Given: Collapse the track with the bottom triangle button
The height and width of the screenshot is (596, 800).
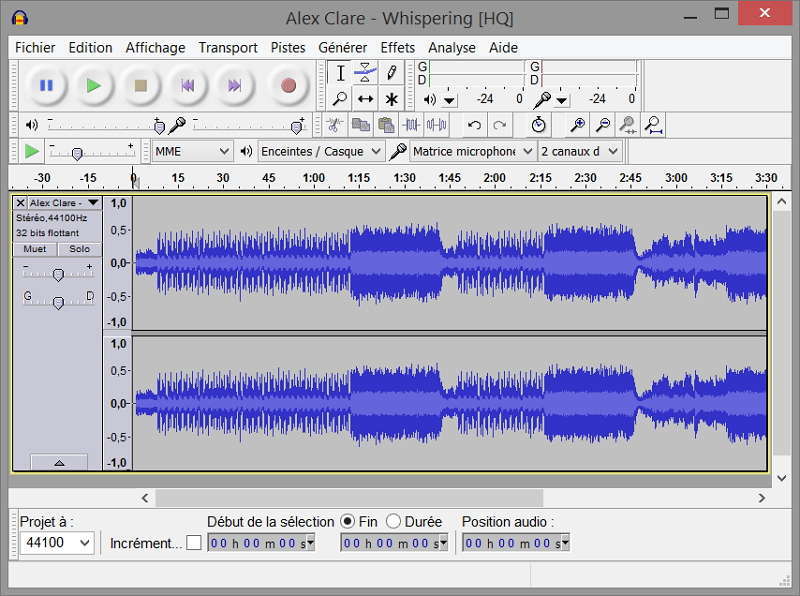Looking at the screenshot, I should pyautogui.click(x=59, y=462).
